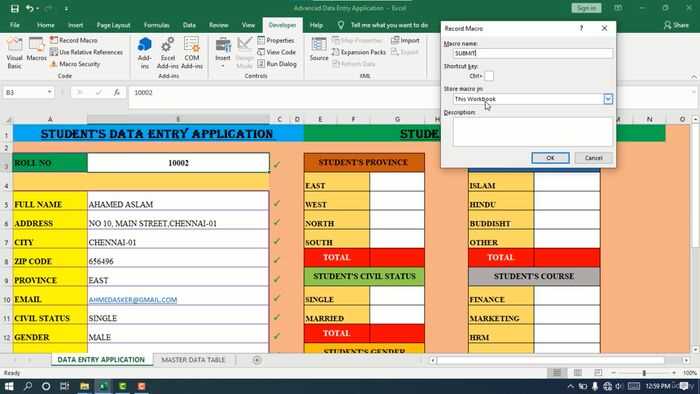The height and width of the screenshot is (394, 700).
Task: Switch to Page Layout view button
Action: coord(578,373)
